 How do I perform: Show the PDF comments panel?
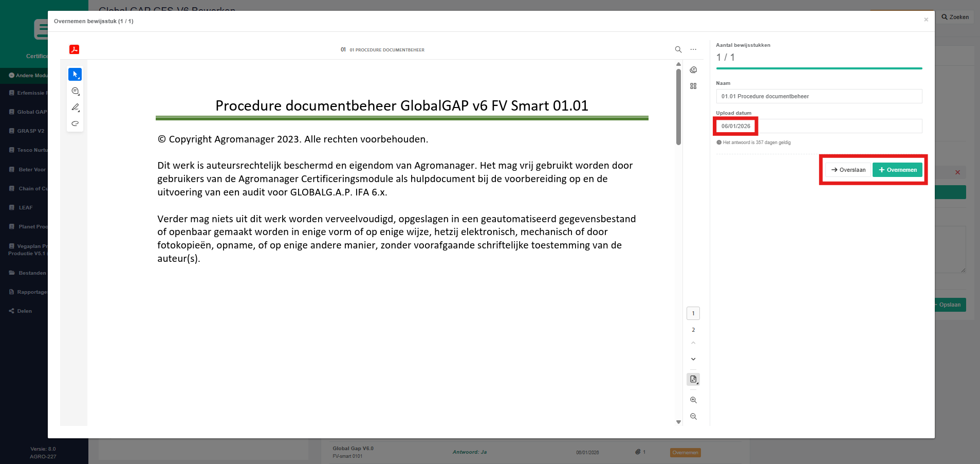(693, 70)
